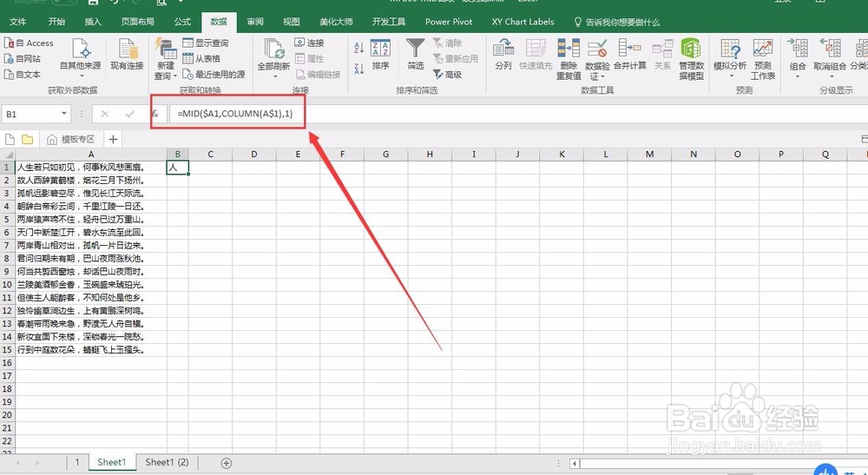Select cell A5 starting 两岸猿声
The height and width of the screenshot is (475, 868).
click(x=91, y=219)
